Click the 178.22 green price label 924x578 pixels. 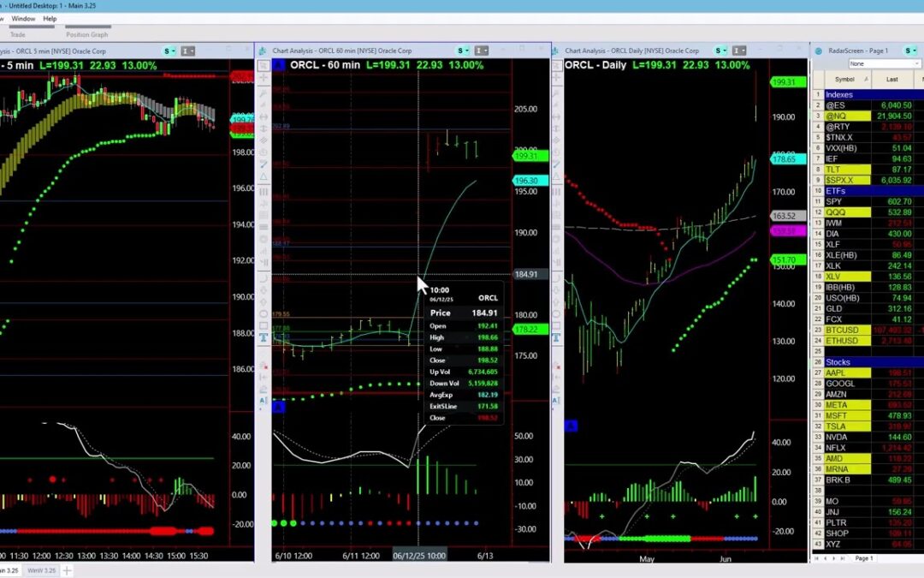pyautogui.click(x=530, y=329)
